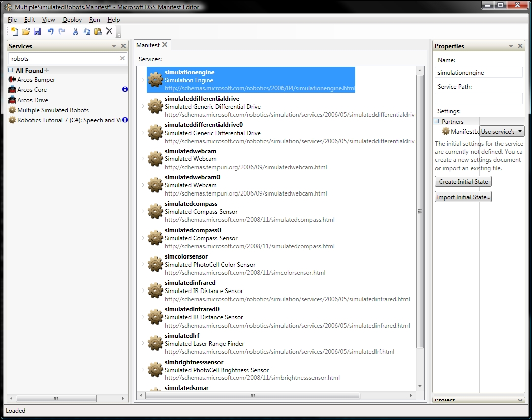This screenshot has height=420, width=532.
Task: Expand the Project panel chevron
Action: click(x=520, y=400)
